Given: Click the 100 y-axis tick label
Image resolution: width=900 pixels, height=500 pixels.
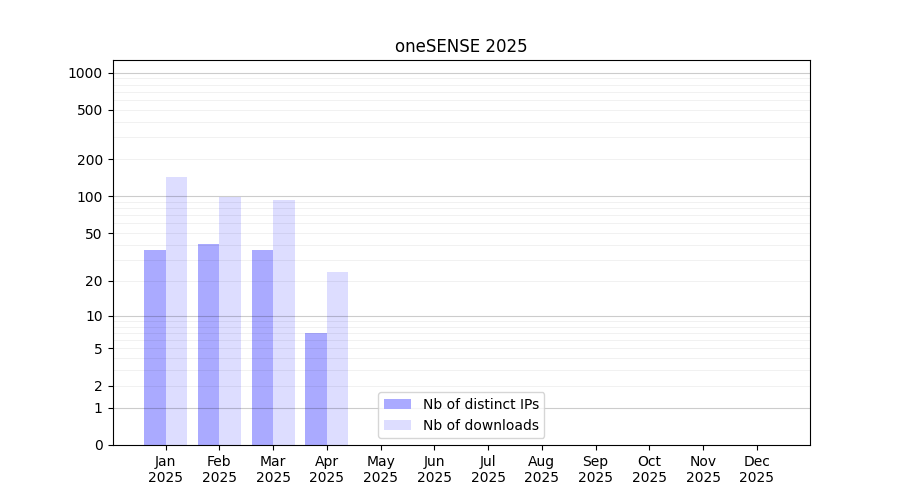Looking at the screenshot, I should [91, 197].
